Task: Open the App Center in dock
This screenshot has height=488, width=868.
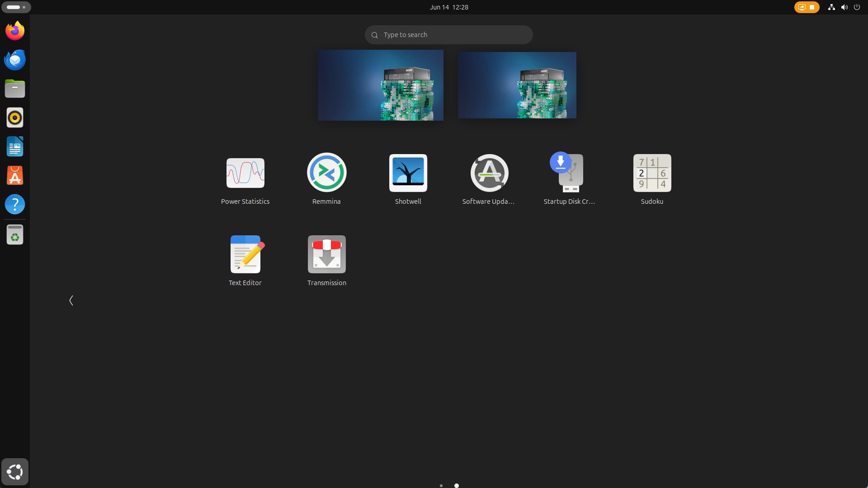Action: [15, 175]
